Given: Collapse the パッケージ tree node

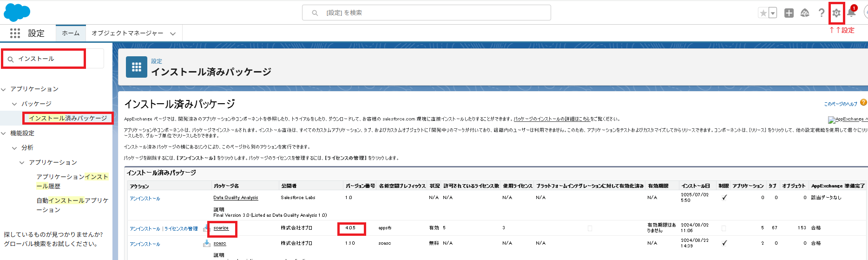Looking at the screenshot, I should coord(14,104).
